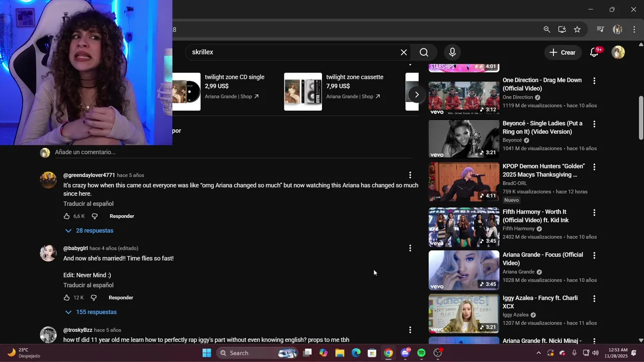Open options for KPOP Demon Hunters video
The image size is (644, 362).
pyautogui.click(x=594, y=167)
